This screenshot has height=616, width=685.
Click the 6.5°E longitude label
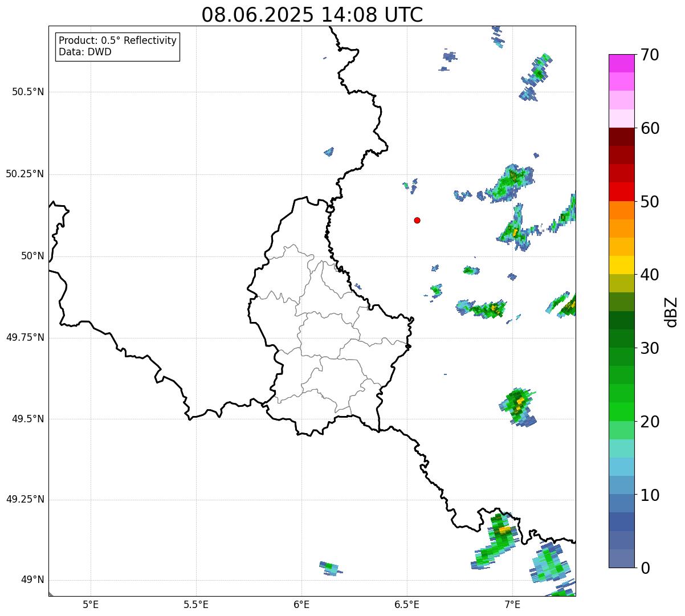(x=407, y=604)
